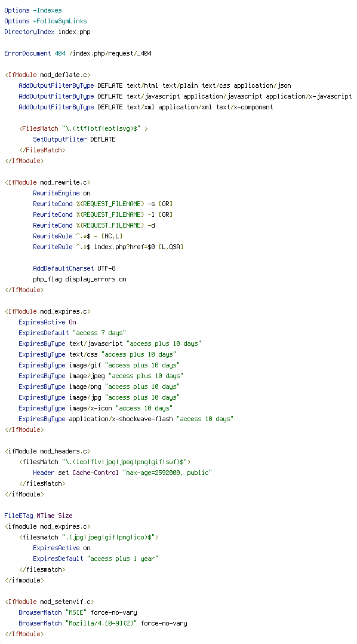Click the IfModule mod_setenvif.c opening tag

[49, 601]
